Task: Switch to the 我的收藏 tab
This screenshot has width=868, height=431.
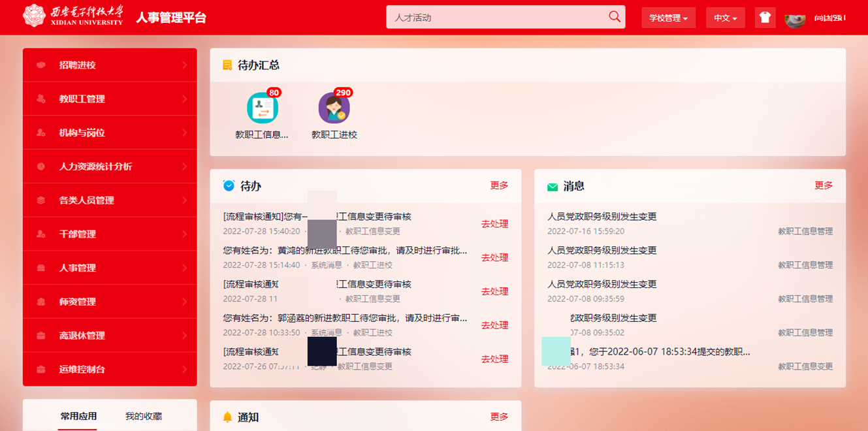Action: coord(144,416)
